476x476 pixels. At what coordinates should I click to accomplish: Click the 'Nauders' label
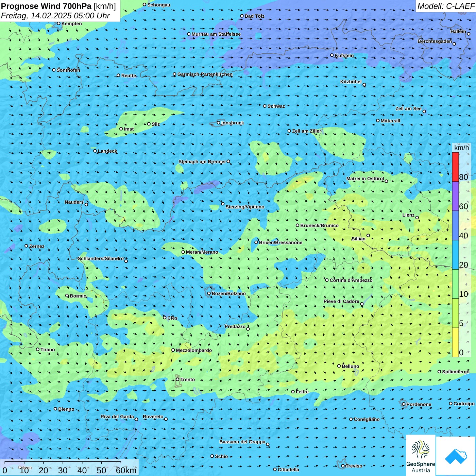click(74, 202)
